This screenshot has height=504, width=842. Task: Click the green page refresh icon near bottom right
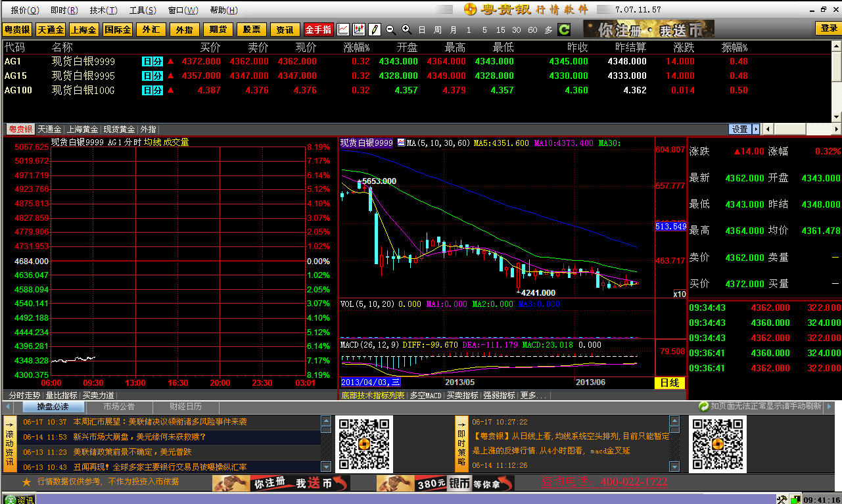[x=703, y=406]
